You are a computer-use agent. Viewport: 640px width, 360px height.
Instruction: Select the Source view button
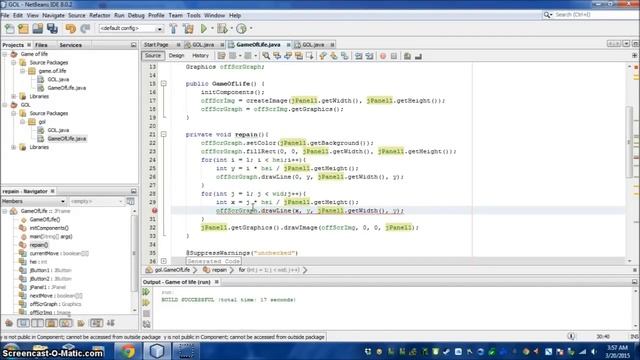153,56
